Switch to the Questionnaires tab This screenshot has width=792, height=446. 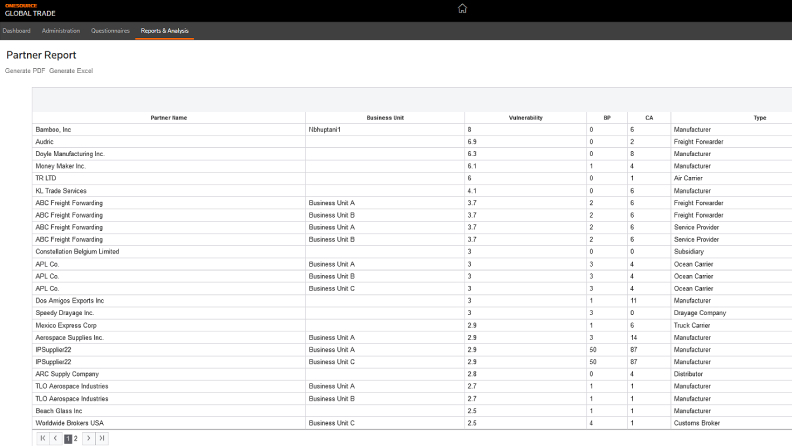coord(110,31)
